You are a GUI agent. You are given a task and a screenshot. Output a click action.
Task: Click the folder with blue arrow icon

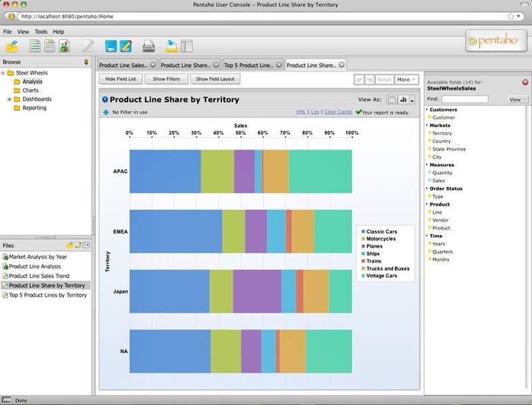coord(172,46)
